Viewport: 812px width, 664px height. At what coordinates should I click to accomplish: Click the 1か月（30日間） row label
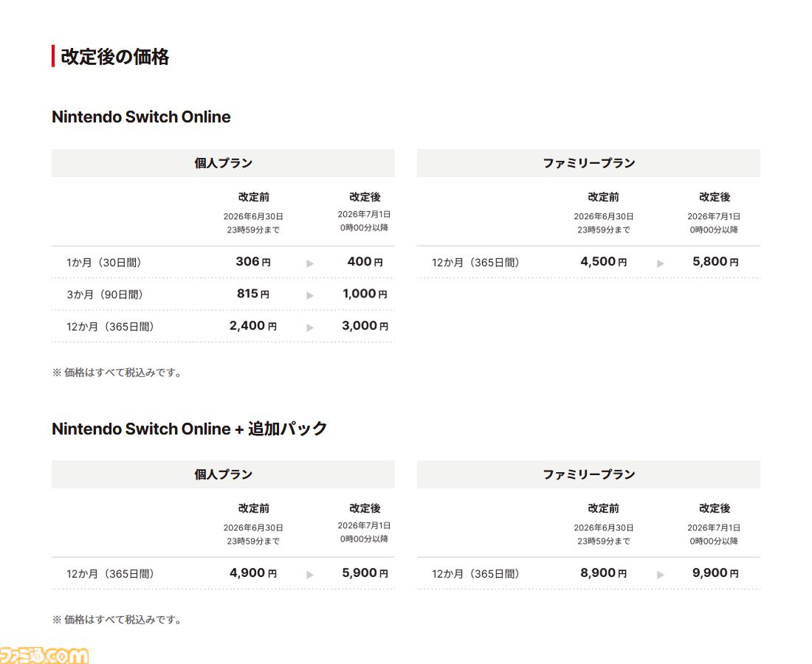click(x=104, y=263)
